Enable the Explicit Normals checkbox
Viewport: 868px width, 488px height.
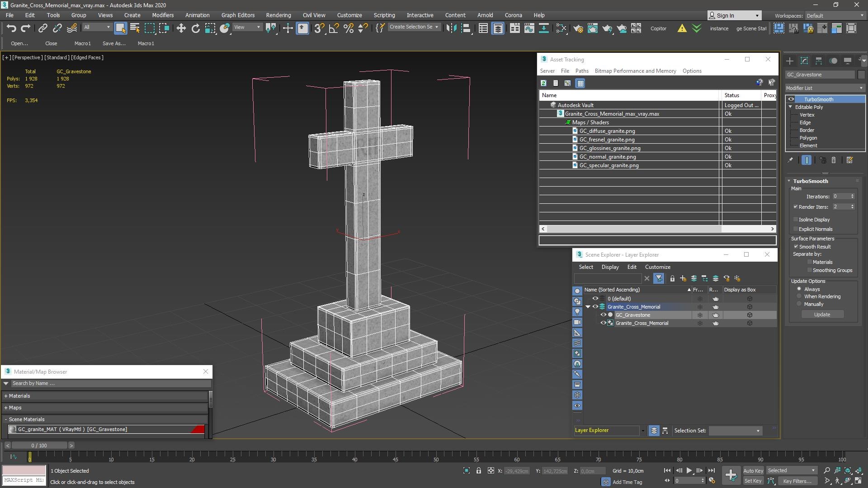click(x=796, y=229)
